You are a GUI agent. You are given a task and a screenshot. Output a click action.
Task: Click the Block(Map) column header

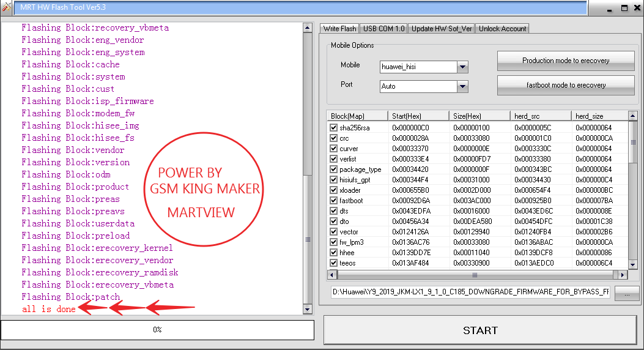click(x=357, y=116)
